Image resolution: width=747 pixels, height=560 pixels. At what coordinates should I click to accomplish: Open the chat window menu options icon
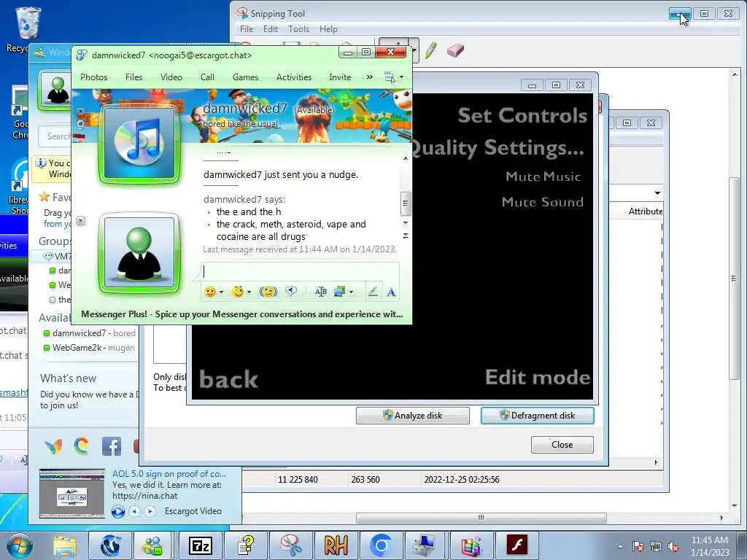(394, 77)
